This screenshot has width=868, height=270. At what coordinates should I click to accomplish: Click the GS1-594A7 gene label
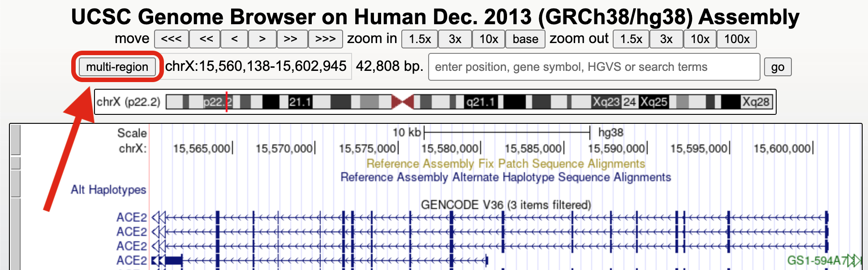(x=816, y=261)
